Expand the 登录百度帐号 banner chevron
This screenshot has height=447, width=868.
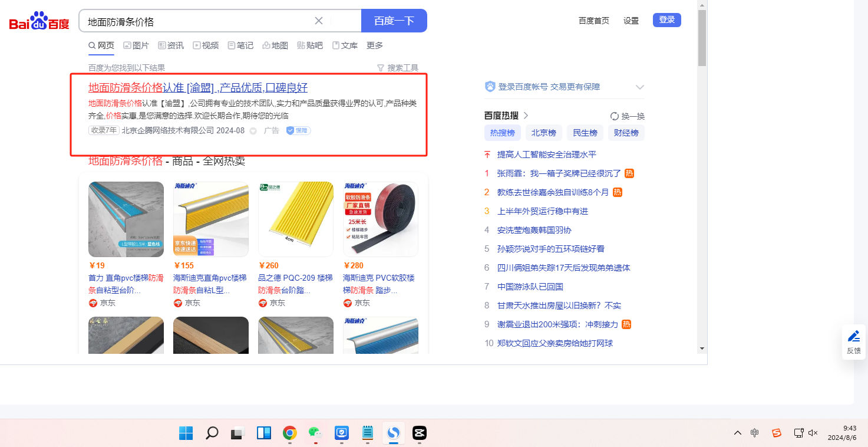pyautogui.click(x=640, y=87)
